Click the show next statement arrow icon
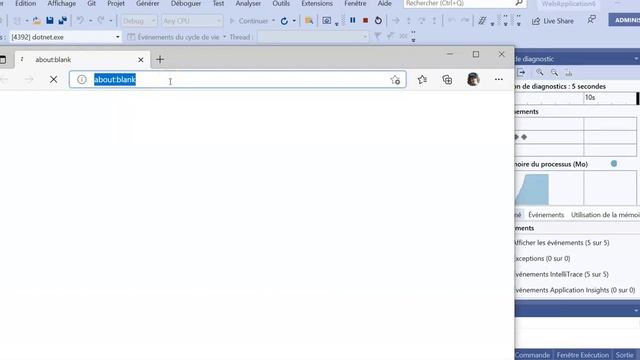640x360 pixels. (396, 20)
